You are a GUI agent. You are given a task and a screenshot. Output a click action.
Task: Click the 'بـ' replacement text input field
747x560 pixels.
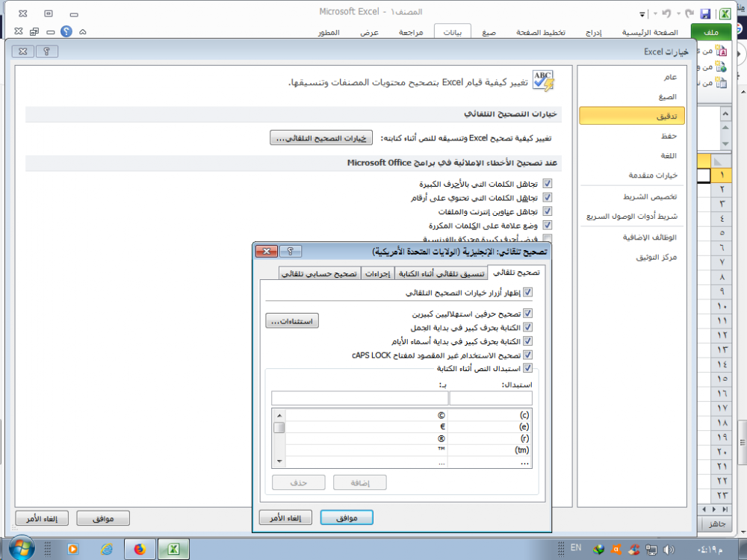click(x=360, y=398)
